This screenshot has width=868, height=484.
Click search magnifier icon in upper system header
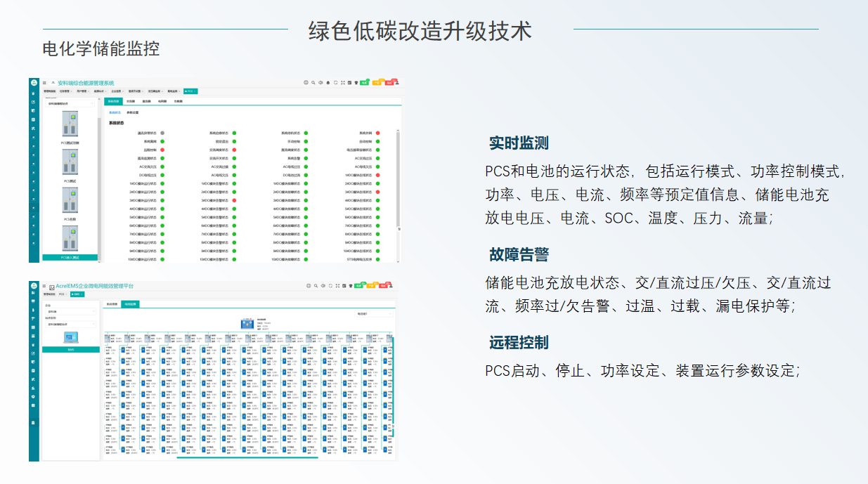tap(313, 83)
